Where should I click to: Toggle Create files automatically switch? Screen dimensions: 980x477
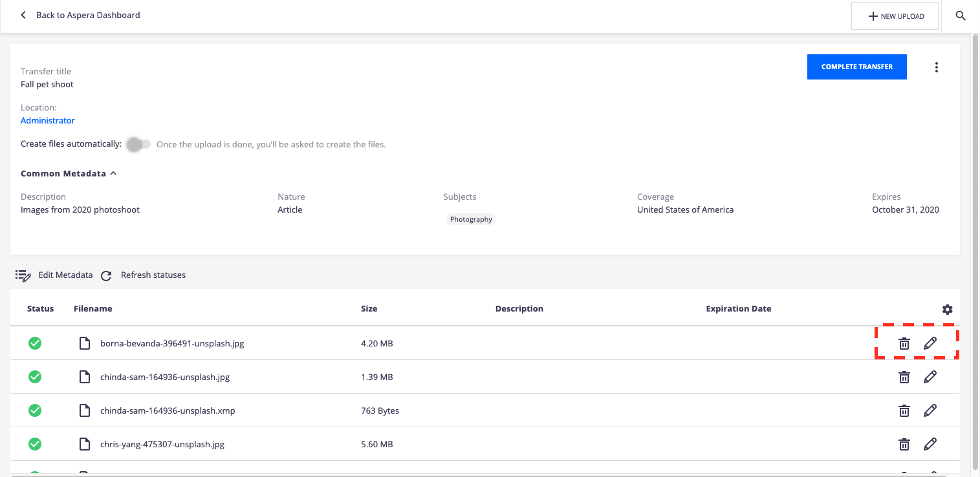[138, 144]
